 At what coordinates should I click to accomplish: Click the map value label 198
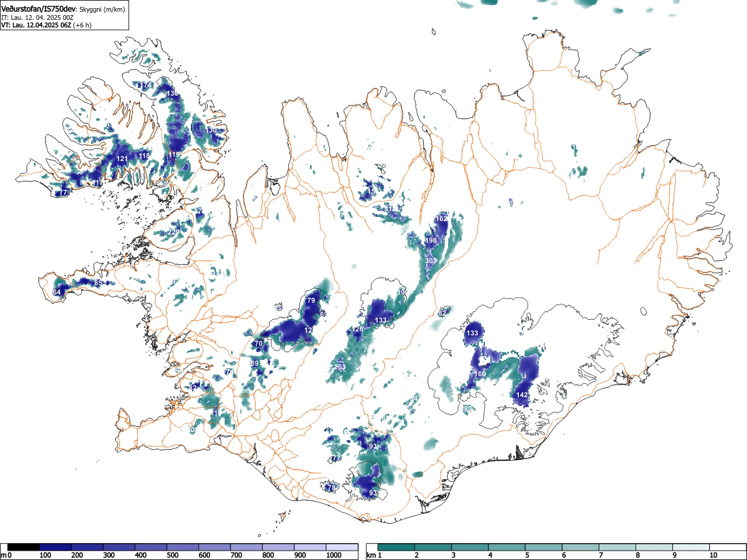coord(431,240)
